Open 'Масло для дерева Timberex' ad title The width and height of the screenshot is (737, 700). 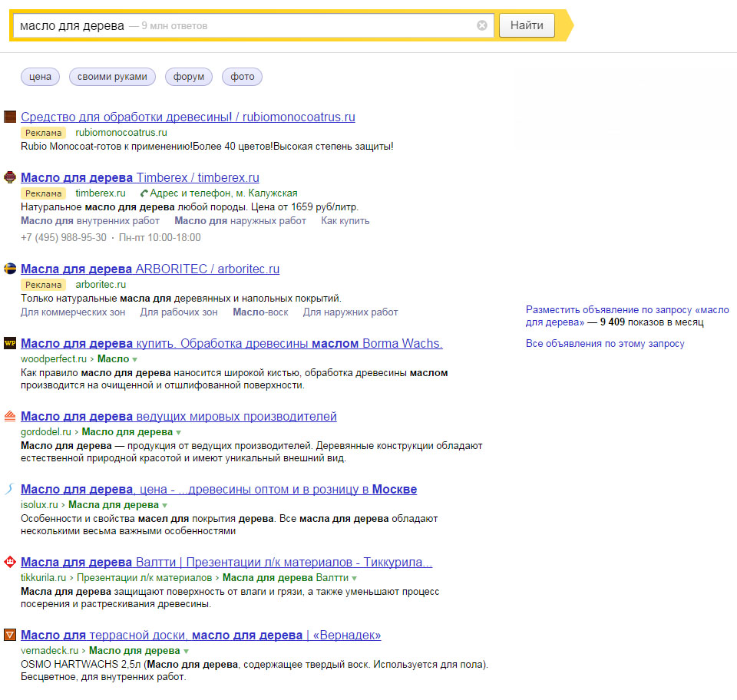[140, 177]
